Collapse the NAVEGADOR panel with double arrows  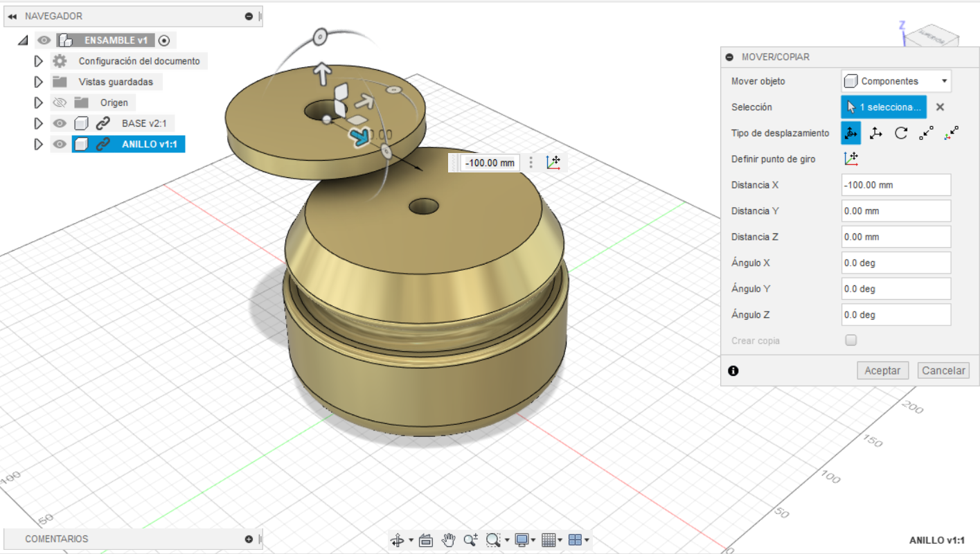[x=12, y=16]
